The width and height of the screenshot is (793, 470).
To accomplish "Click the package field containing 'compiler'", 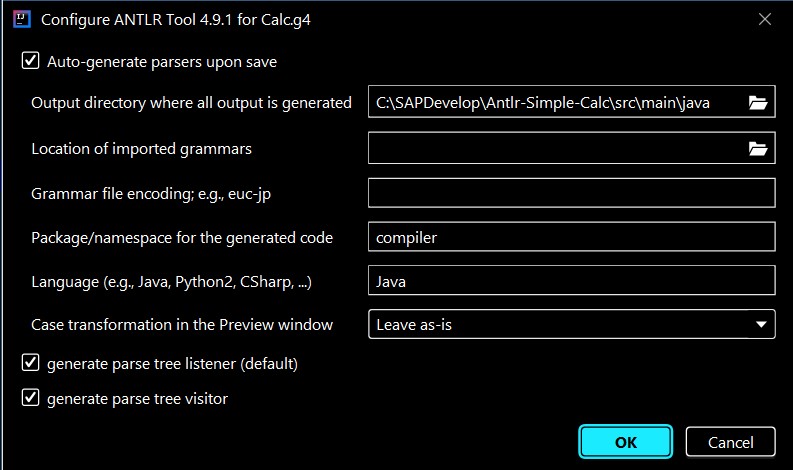I will point(571,237).
